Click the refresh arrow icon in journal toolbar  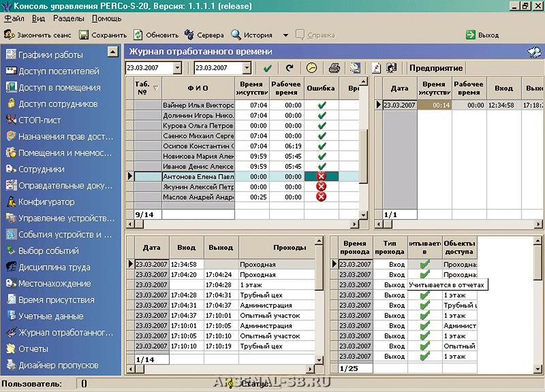point(290,68)
